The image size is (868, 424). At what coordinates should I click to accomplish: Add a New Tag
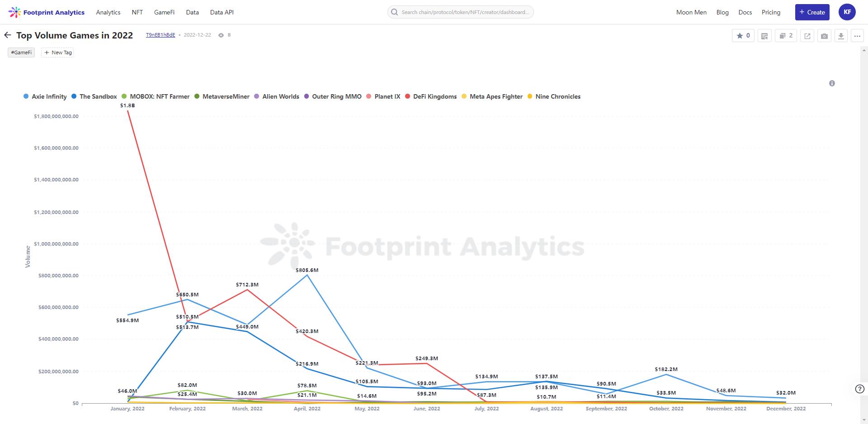58,52
